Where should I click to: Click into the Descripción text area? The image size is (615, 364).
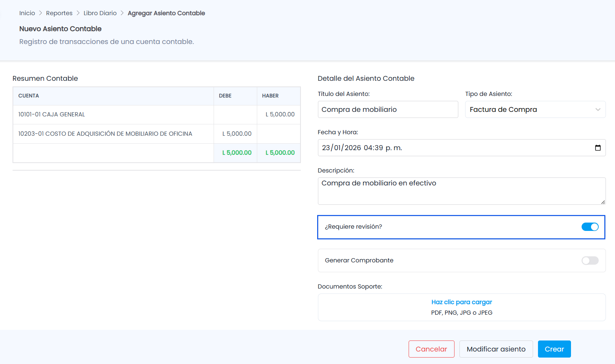point(462,191)
